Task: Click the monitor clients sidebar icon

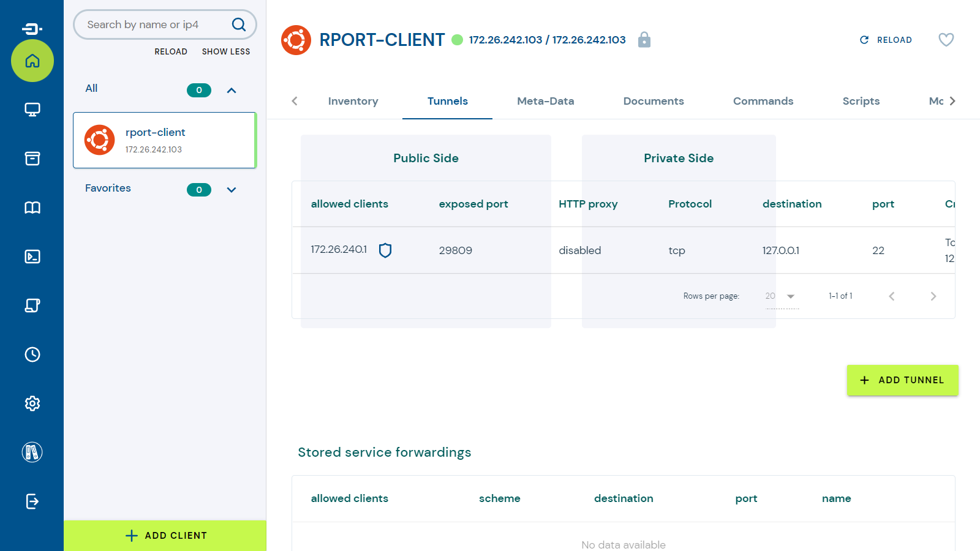Action: pyautogui.click(x=32, y=110)
